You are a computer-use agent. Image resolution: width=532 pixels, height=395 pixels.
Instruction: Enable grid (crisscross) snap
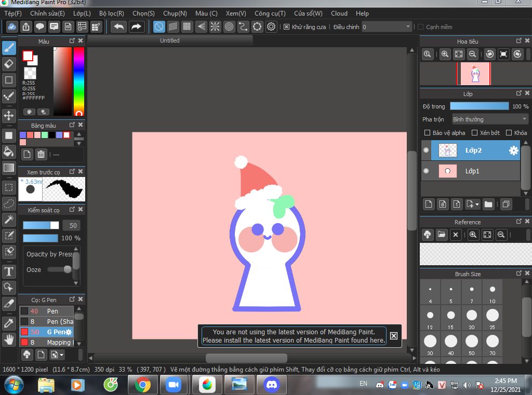pos(187,27)
